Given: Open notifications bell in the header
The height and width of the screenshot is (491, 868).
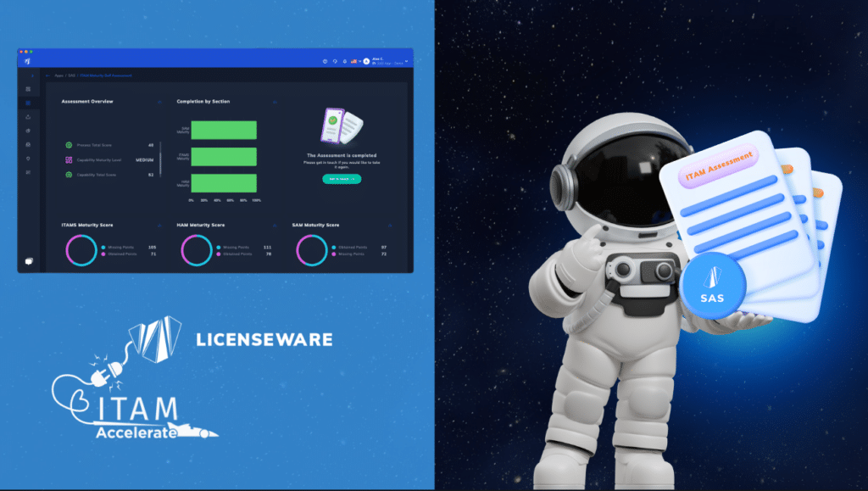Looking at the screenshot, I should tap(345, 61).
